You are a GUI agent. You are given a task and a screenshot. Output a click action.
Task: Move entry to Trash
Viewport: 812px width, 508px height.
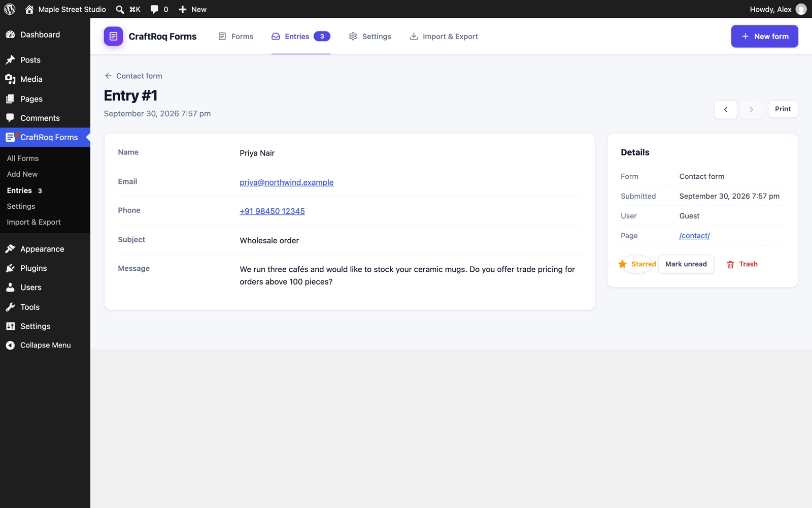742,264
